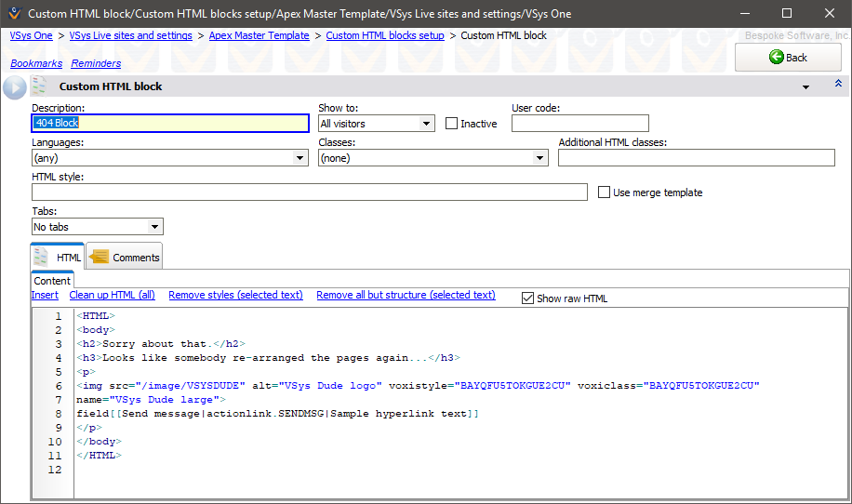
Task: Open the Show to dropdown
Action: click(x=376, y=124)
